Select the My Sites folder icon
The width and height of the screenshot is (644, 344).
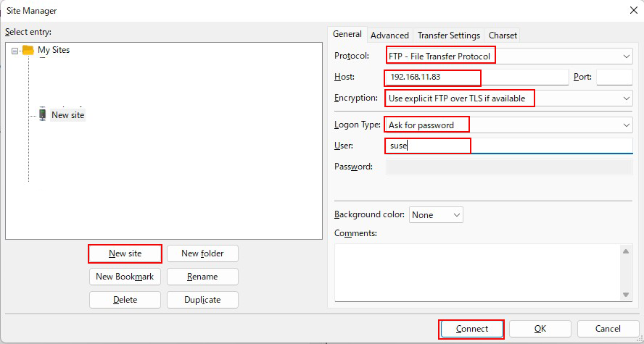pos(28,50)
